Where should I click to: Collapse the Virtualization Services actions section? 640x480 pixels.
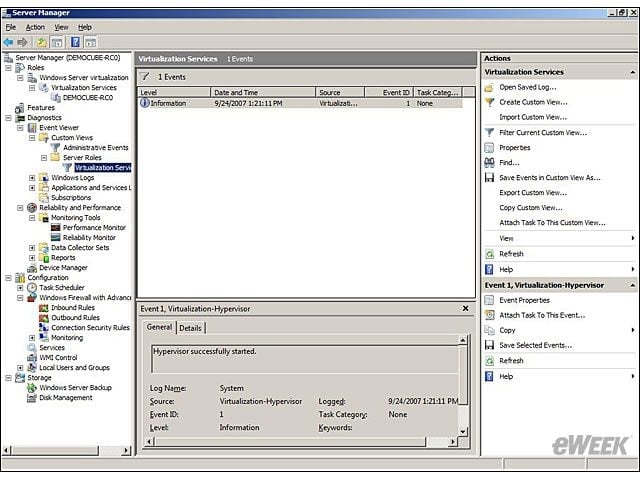click(633, 72)
